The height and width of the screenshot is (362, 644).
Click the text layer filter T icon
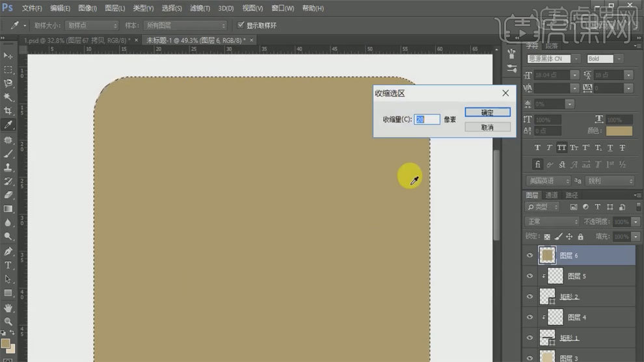[x=598, y=207]
